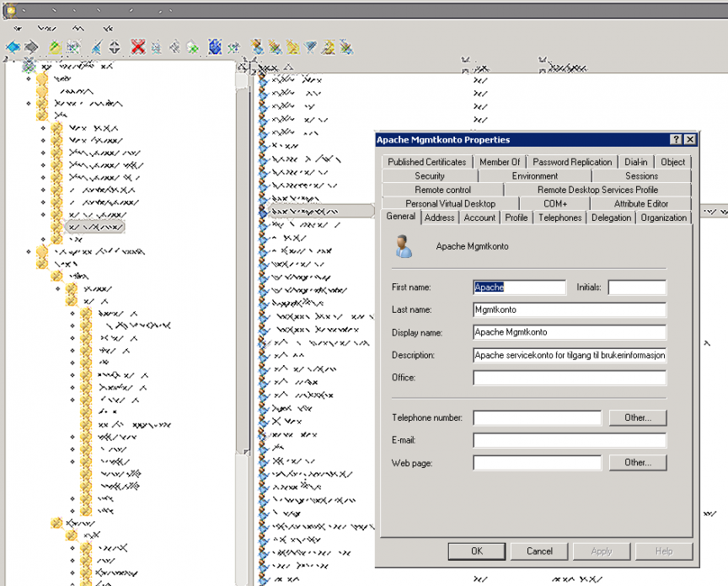This screenshot has width=728, height=586.
Task: Switch to the Member Of tab
Action: [500, 162]
